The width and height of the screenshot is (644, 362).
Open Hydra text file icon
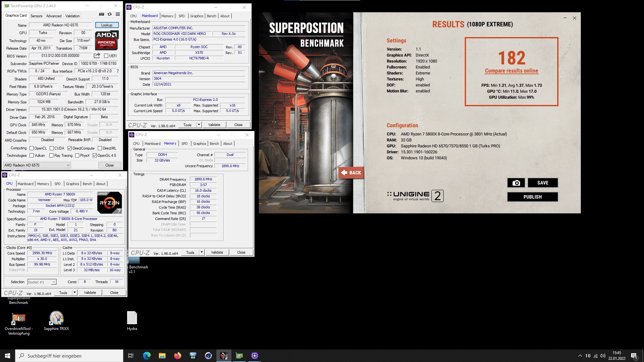click(132, 321)
